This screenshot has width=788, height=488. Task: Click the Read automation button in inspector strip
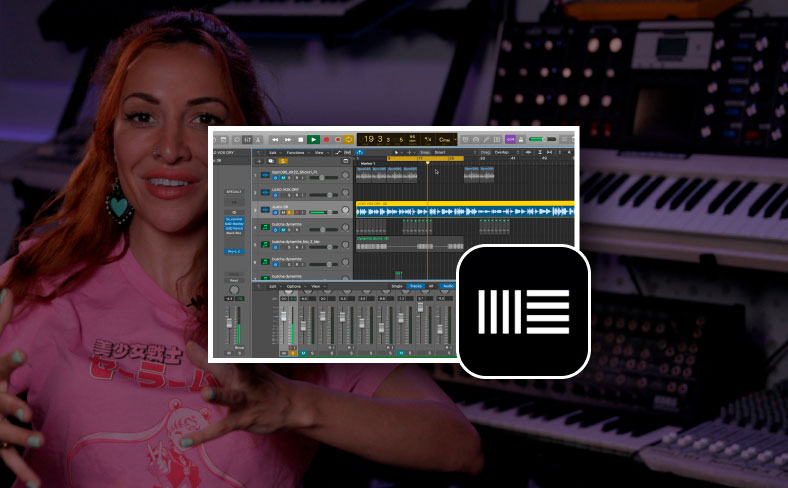pyautogui.click(x=234, y=280)
